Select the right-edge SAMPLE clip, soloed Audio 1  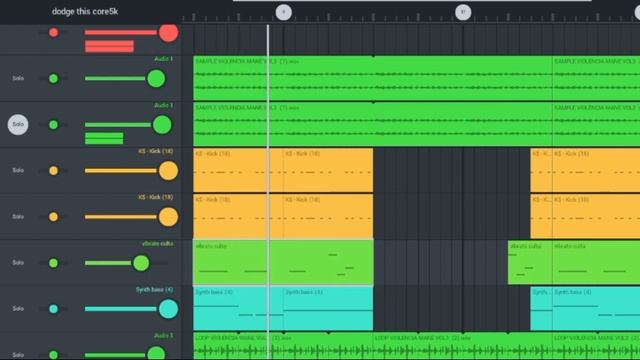point(596,124)
